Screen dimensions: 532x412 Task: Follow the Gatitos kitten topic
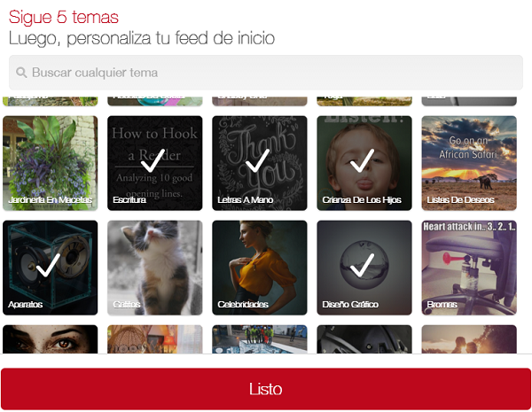154,268
